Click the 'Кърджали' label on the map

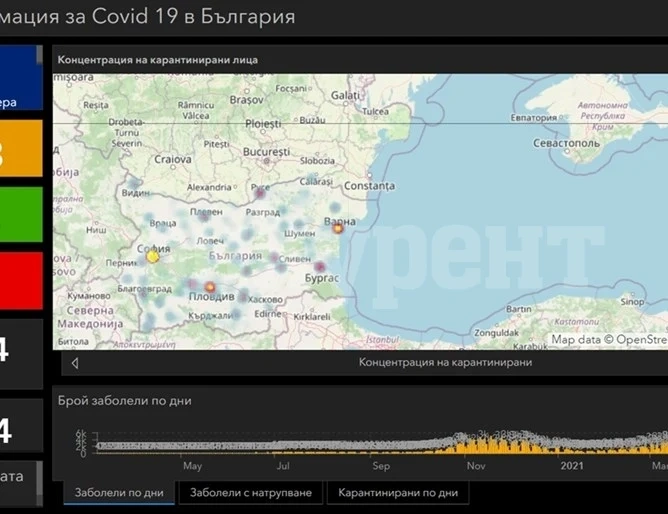pyautogui.click(x=210, y=316)
